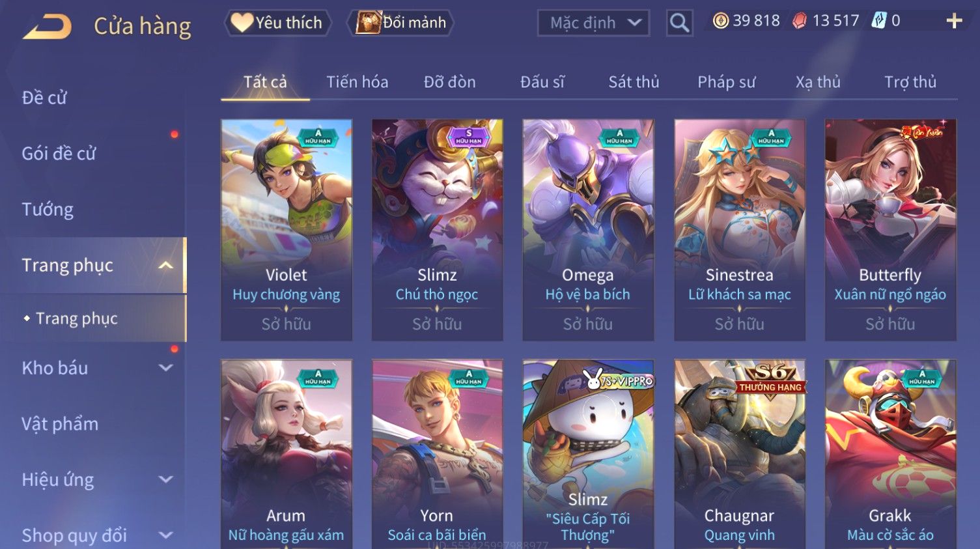The image size is (980, 549).
Task: Open the Mặc định sort dropdown
Action: pos(593,23)
